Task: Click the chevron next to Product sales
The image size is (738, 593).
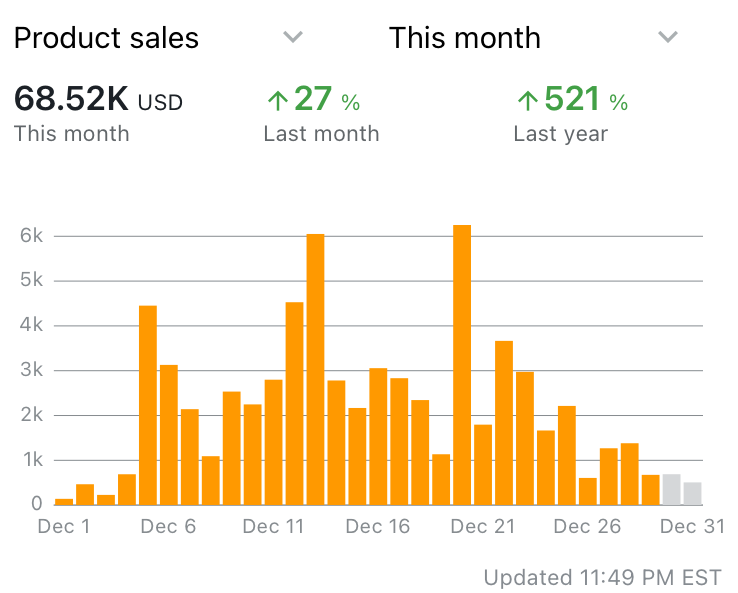Action: pos(292,38)
